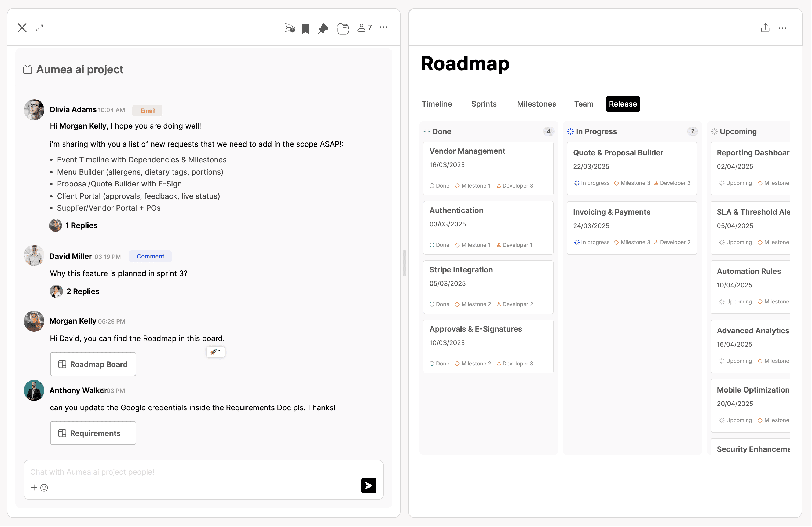This screenshot has width=812, height=527.
Task: Send the chat message
Action: tap(369, 486)
